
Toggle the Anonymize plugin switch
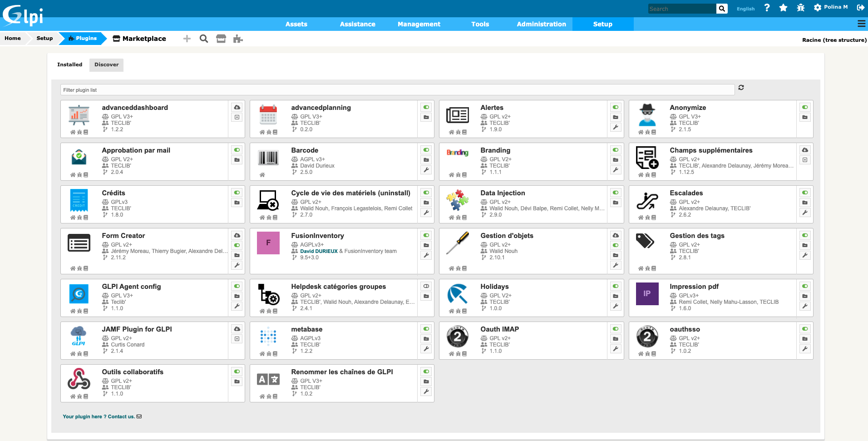pyautogui.click(x=805, y=107)
